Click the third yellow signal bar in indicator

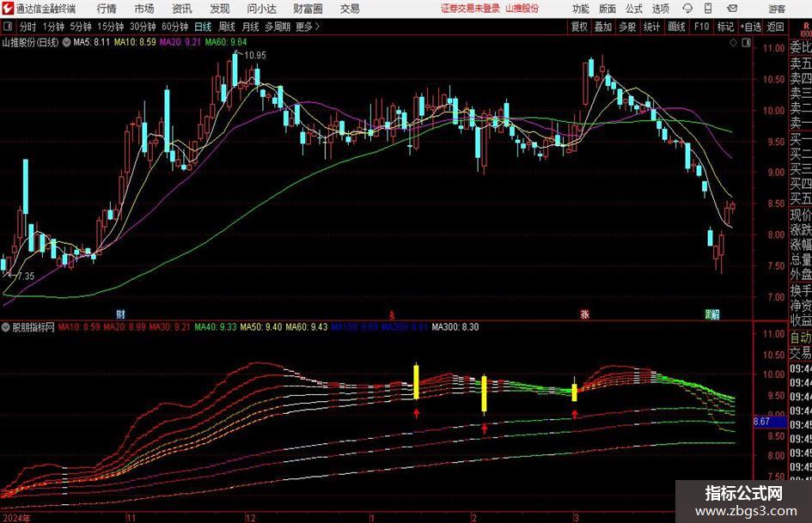point(574,392)
